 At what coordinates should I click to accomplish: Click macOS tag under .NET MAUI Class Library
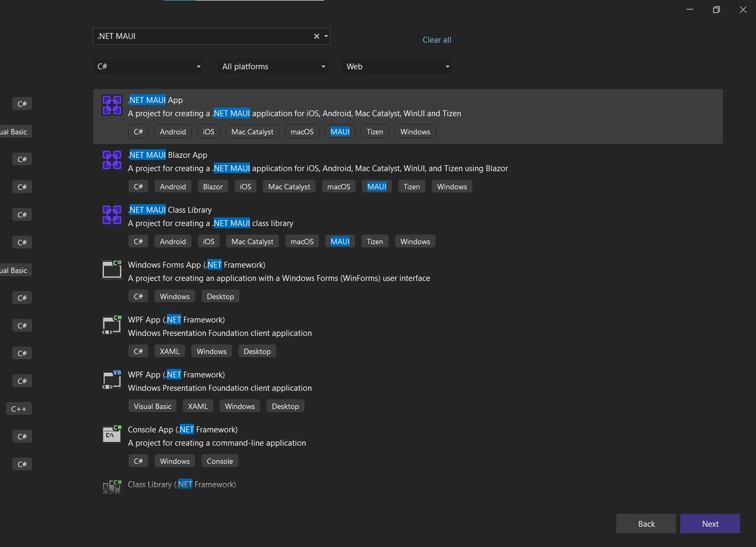(x=302, y=242)
